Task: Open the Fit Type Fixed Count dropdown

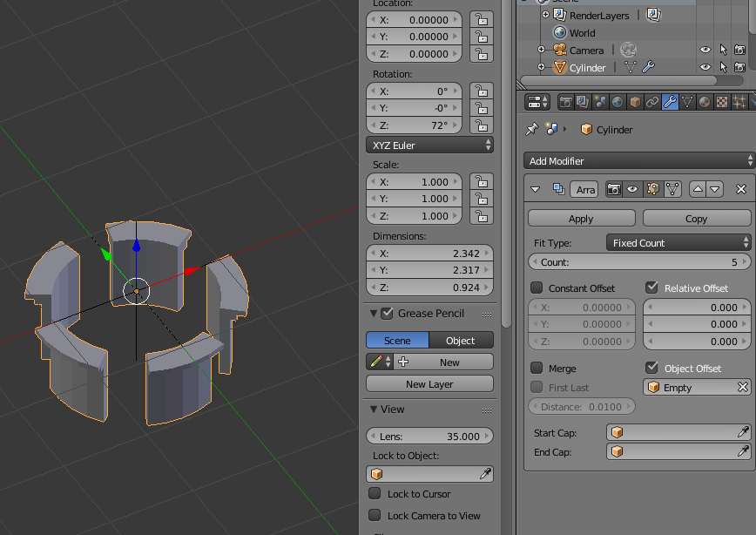Action: click(x=678, y=243)
